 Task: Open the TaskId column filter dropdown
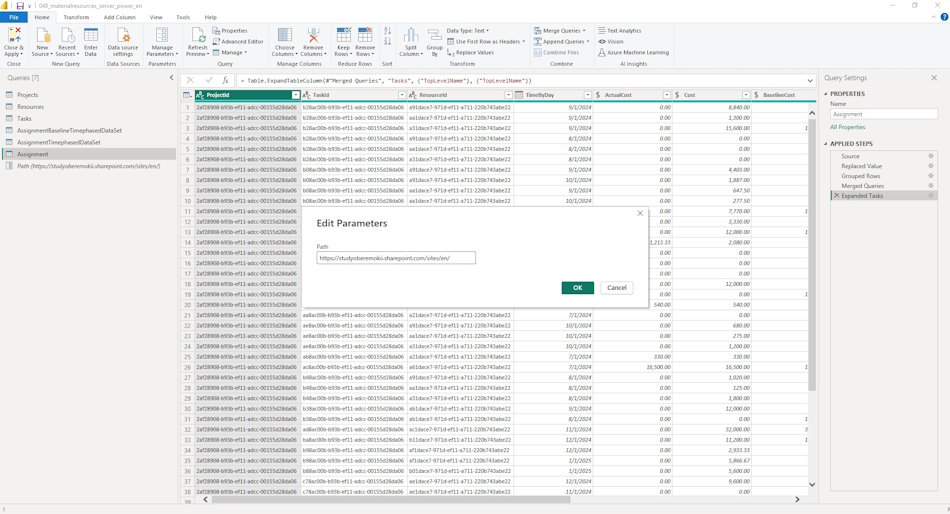402,95
